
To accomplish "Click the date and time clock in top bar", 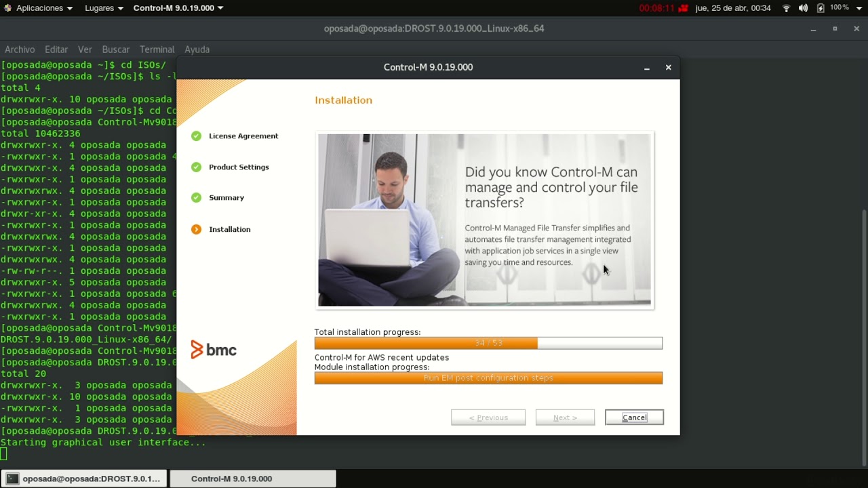I will click(x=733, y=8).
